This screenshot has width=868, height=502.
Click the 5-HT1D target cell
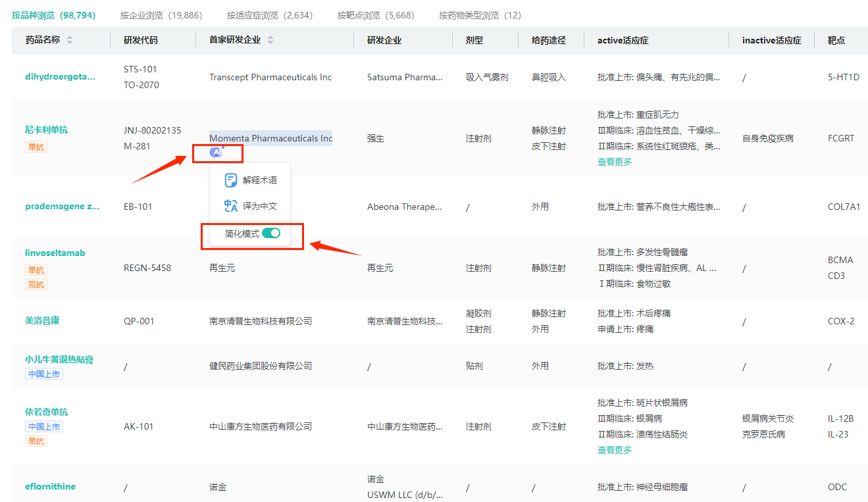pyautogui.click(x=844, y=77)
